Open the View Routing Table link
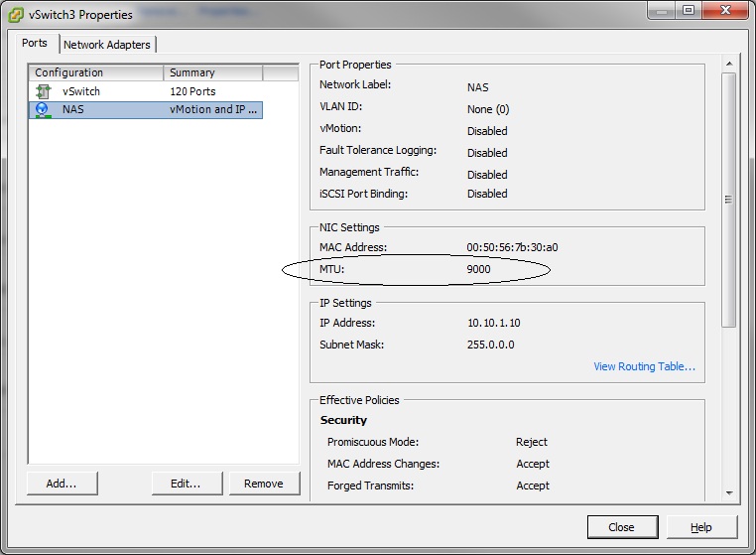This screenshot has width=756, height=555. pyautogui.click(x=644, y=366)
